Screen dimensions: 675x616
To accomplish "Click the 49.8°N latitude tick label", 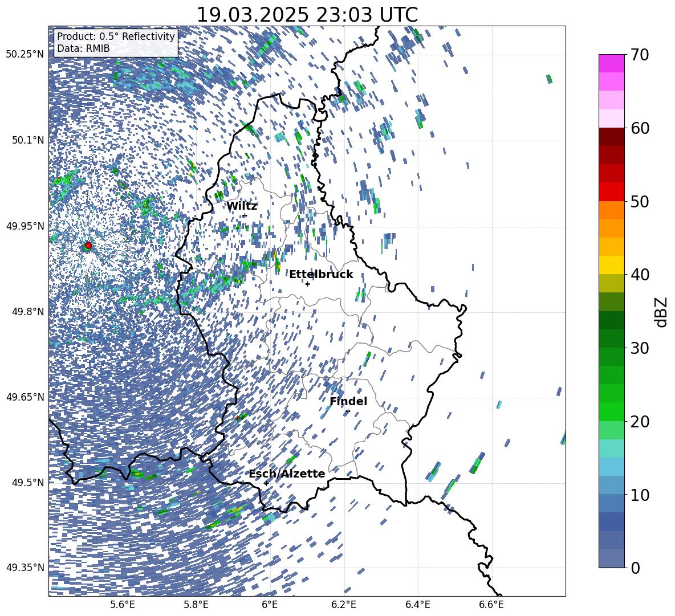I will [28, 312].
